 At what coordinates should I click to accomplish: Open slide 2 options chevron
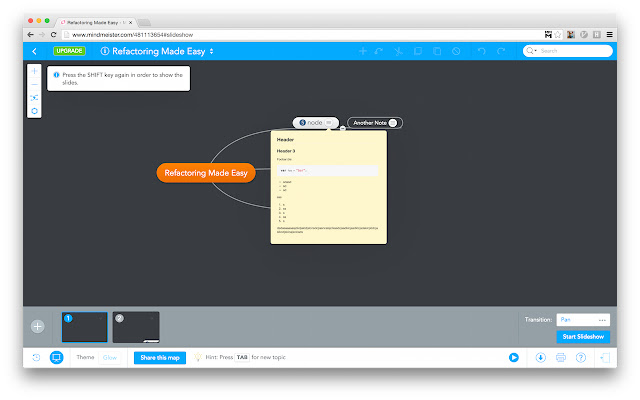(x=152, y=318)
